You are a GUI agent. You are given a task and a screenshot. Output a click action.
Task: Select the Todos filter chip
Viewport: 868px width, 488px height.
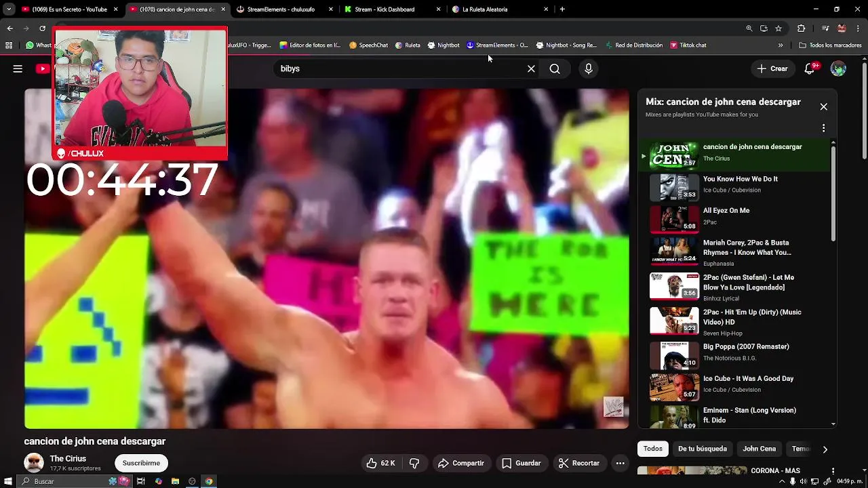(653, 449)
